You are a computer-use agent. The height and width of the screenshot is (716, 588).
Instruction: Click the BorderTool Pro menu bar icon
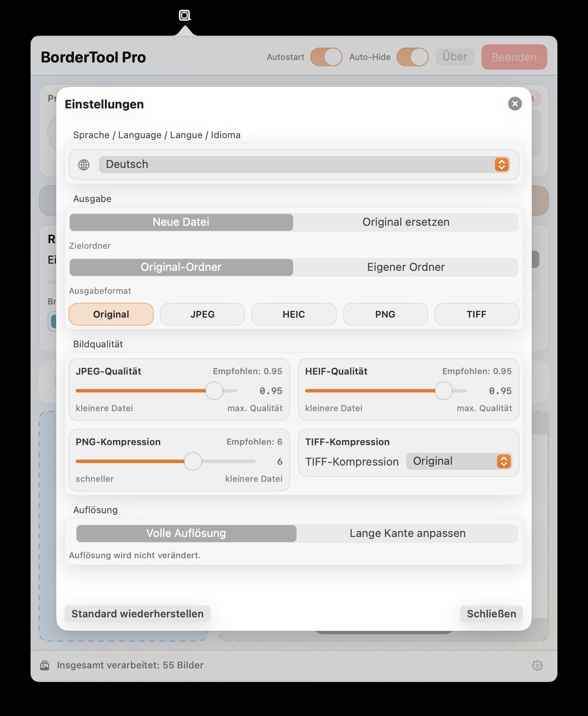coord(185,16)
